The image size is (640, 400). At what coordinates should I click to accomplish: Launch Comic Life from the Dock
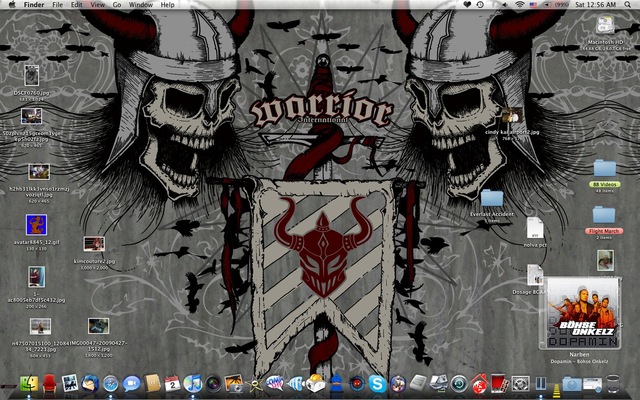point(275,383)
